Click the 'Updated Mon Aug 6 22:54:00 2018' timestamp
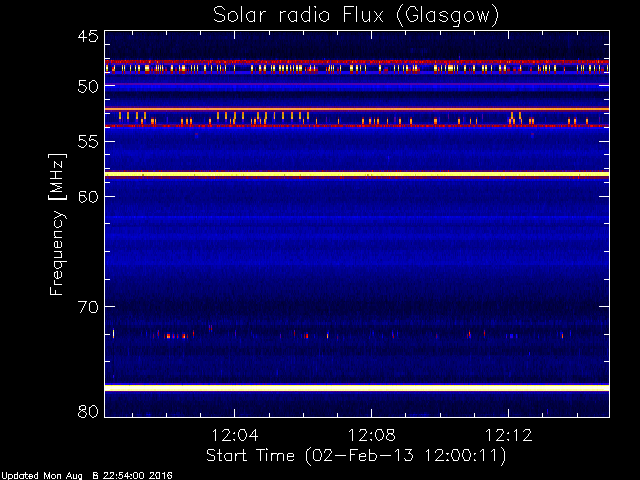The image size is (640, 480). click(x=87, y=475)
